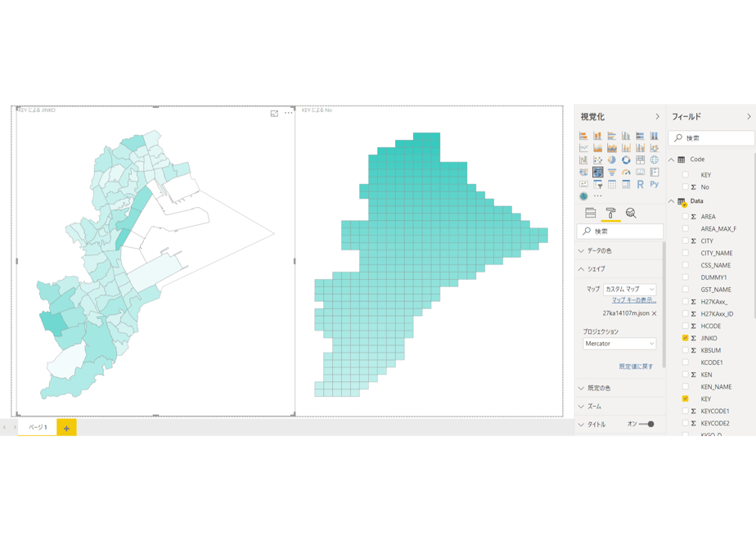The height and width of the screenshot is (540, 756).
Task: Select the donut chart visual
Action: coord(626,160)
